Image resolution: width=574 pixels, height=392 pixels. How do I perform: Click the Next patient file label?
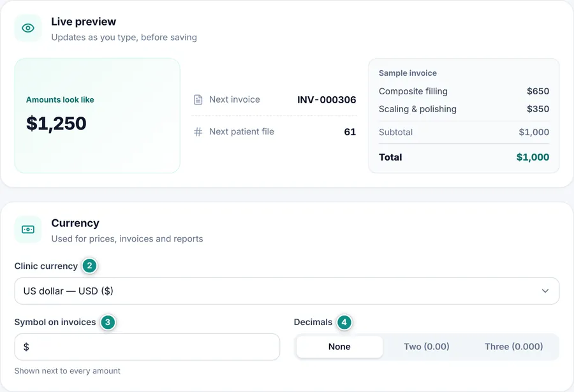(242, 132)
